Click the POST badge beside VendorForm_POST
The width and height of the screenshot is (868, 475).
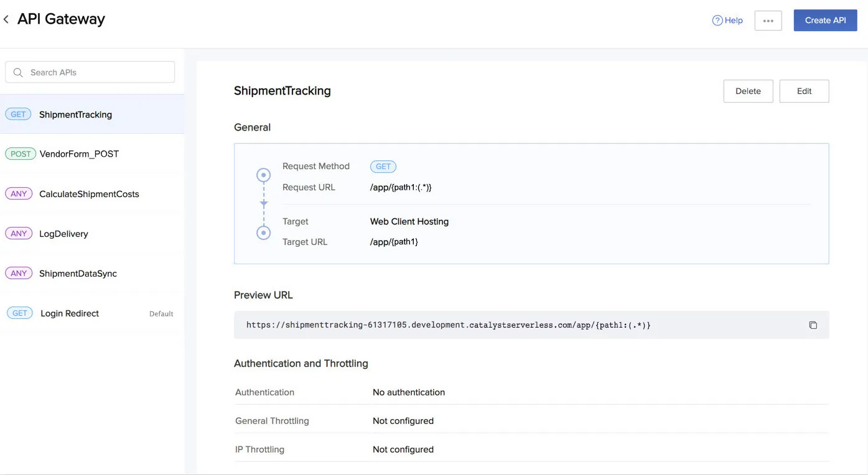(21, 154)
